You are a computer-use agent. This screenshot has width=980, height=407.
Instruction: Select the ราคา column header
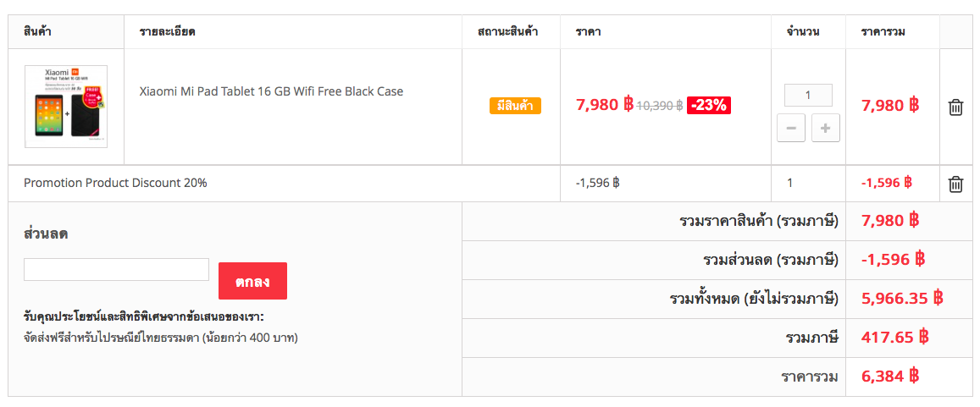[588, 31]
